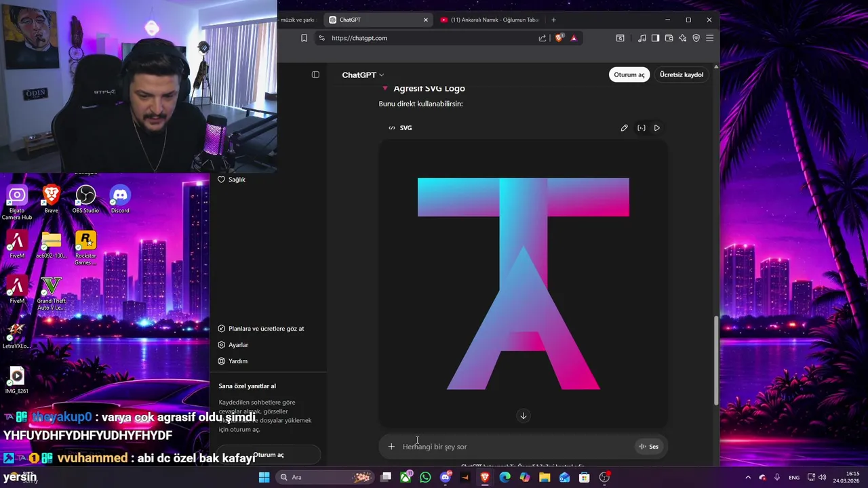
Task: Switch to the ChatGPT browser tab
Action: pyautogui.click(x=376, y=20)
